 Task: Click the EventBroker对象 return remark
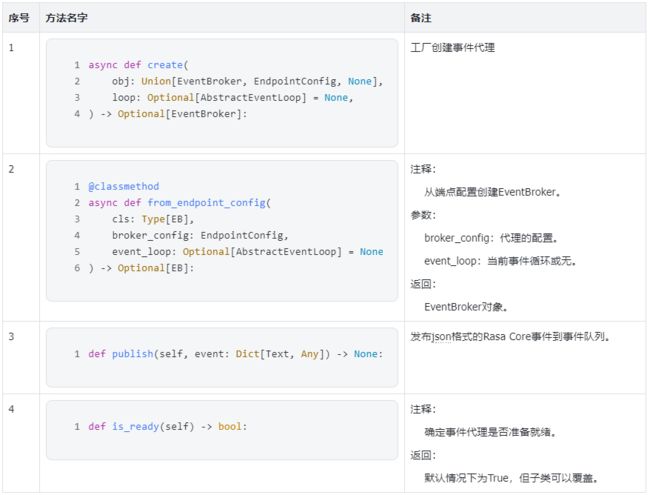coord(466,307)
